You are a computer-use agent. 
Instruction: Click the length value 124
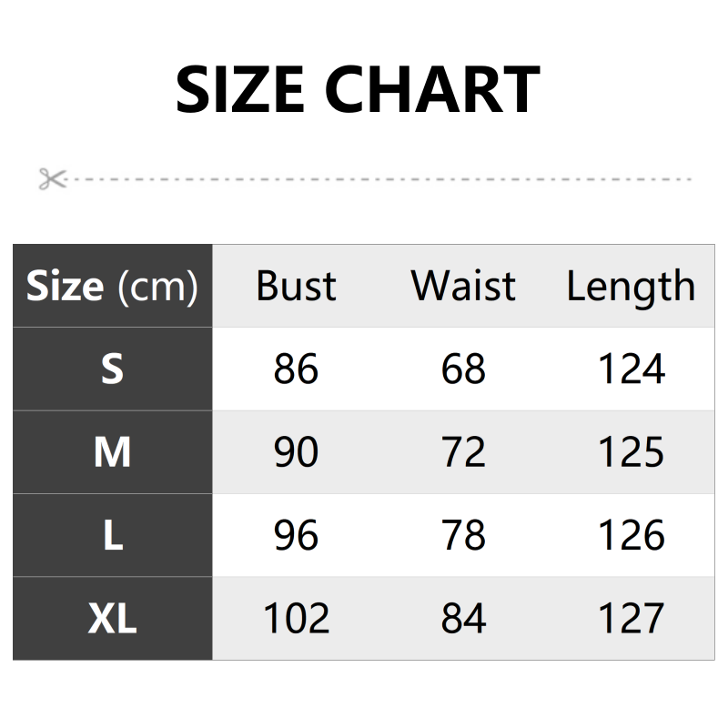pos(631,369)
